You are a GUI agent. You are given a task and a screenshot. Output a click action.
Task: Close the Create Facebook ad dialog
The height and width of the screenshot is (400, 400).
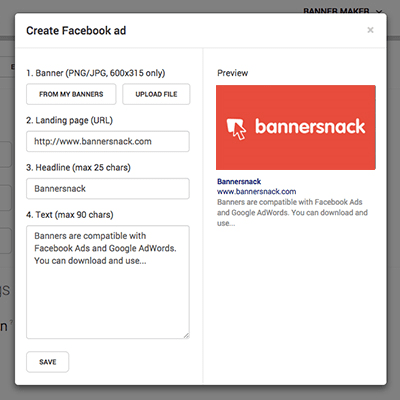(370, 30)
